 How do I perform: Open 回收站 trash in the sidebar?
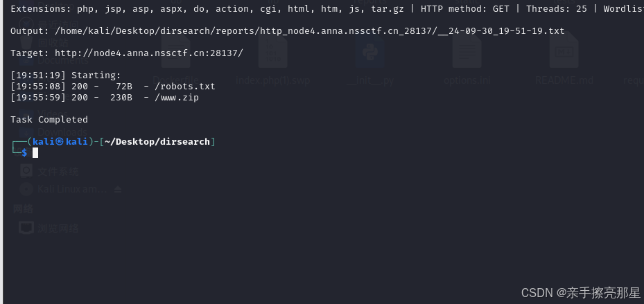point(53,42)
